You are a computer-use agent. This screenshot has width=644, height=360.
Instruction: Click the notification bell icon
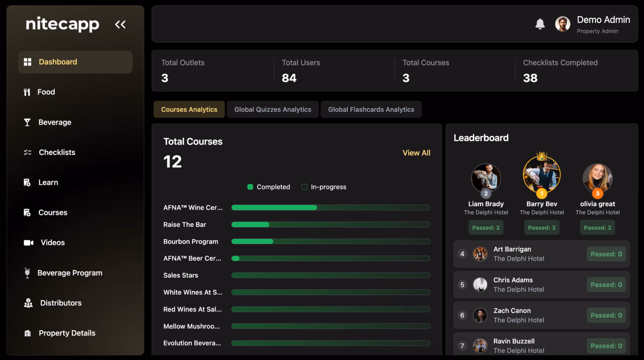(540, 24)
